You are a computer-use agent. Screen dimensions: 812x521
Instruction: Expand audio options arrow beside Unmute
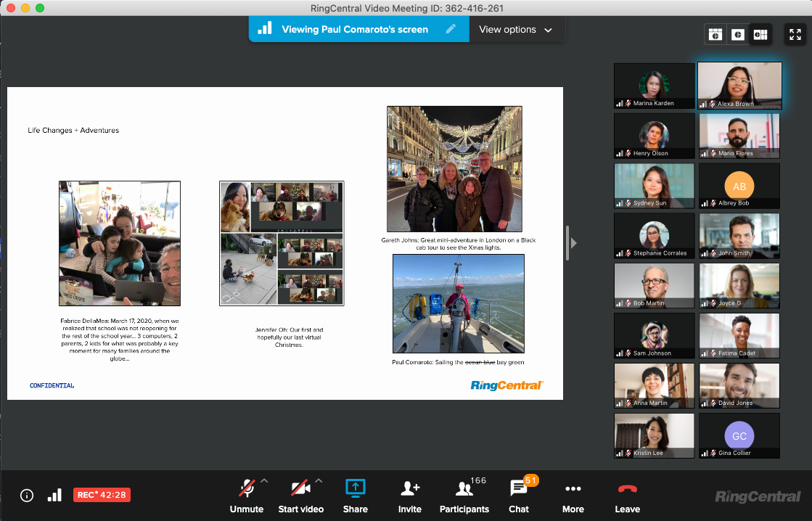tap(264, 480)
